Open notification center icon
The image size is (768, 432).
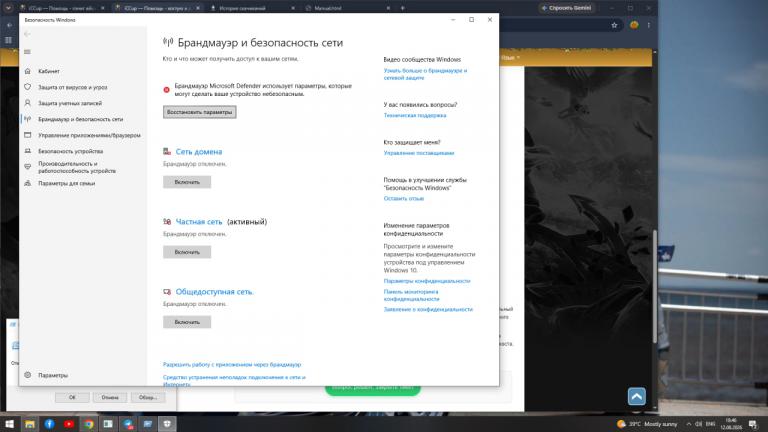tap(753, 424)
